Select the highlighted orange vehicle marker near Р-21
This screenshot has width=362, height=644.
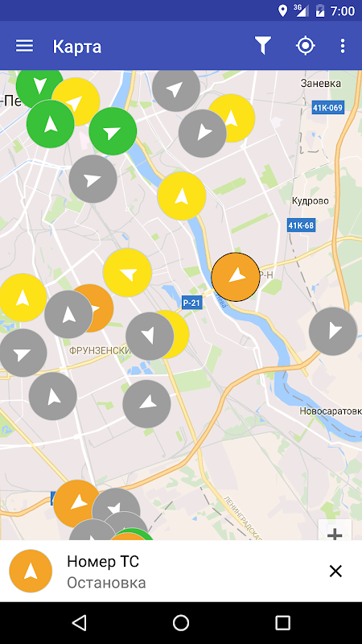(x=236, y=277)
